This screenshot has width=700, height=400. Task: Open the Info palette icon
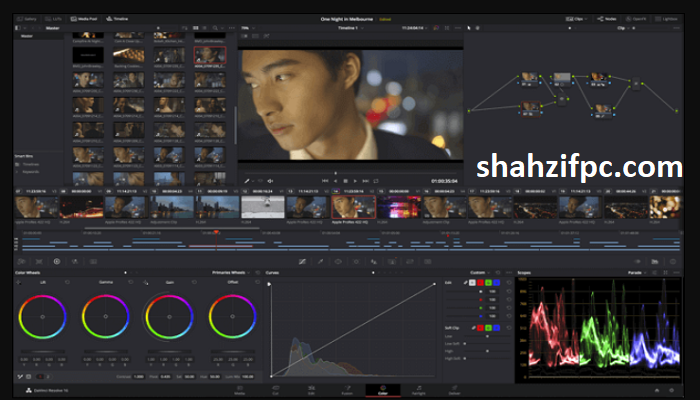point(673,262)
